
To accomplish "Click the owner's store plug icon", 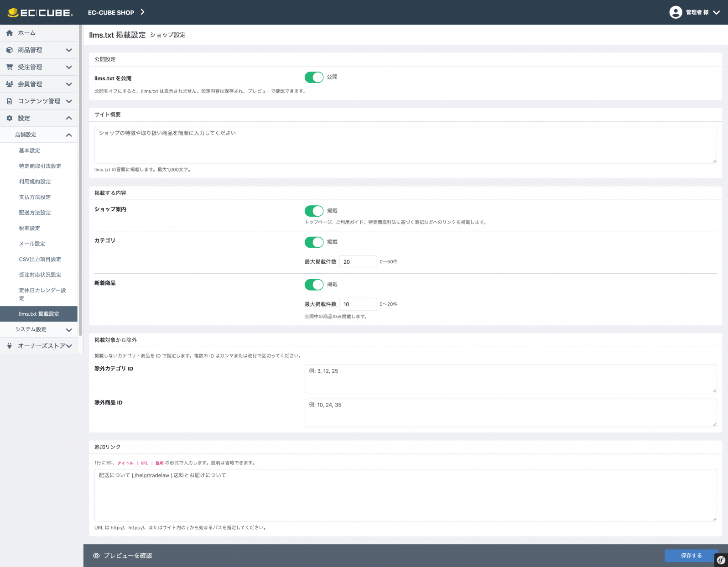I will (x=9, y=346).
